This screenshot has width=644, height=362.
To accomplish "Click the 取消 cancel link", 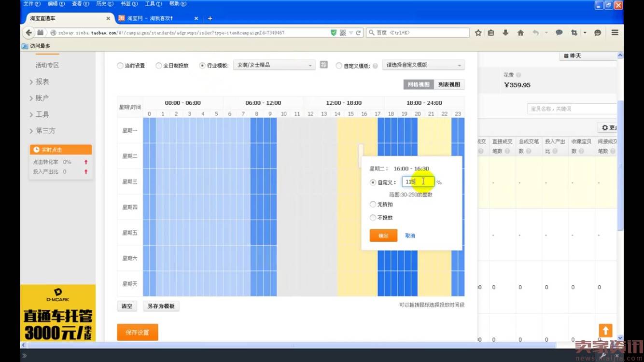I will pos(410,236).
